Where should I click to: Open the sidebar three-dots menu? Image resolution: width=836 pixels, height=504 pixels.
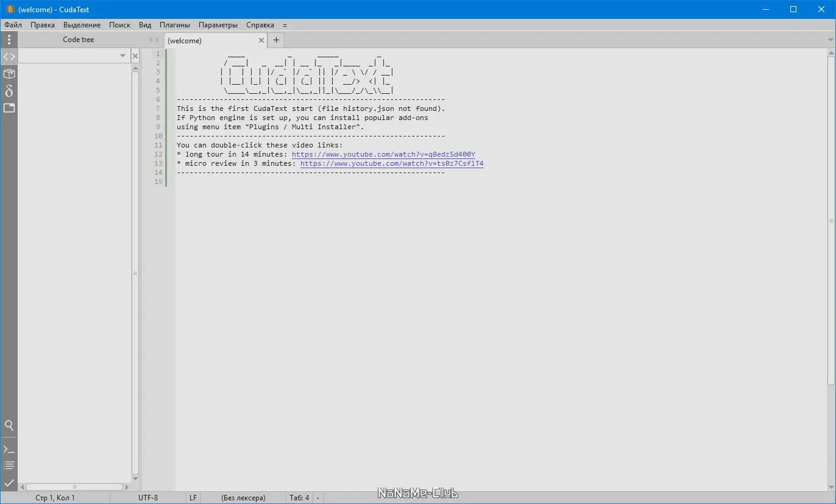click(9, 40)
